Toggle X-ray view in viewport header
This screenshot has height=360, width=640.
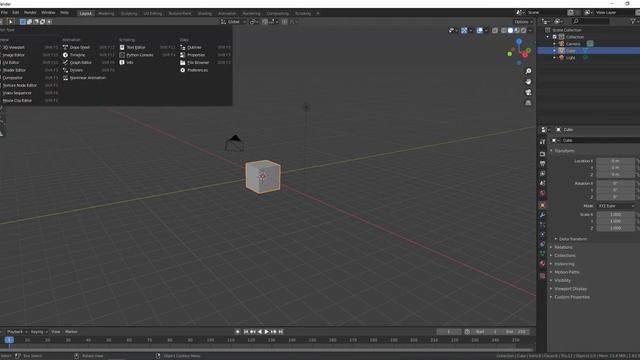click(495, 31)
